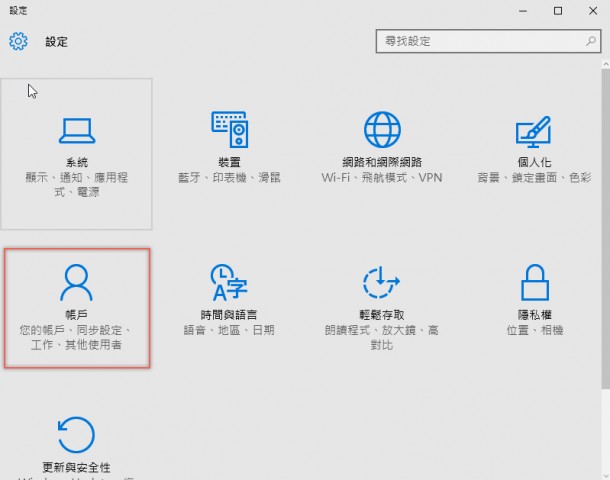The image size is (610, 480).
Task: Open the 隱私權 padlock icon
Action: tap(535, 282)
